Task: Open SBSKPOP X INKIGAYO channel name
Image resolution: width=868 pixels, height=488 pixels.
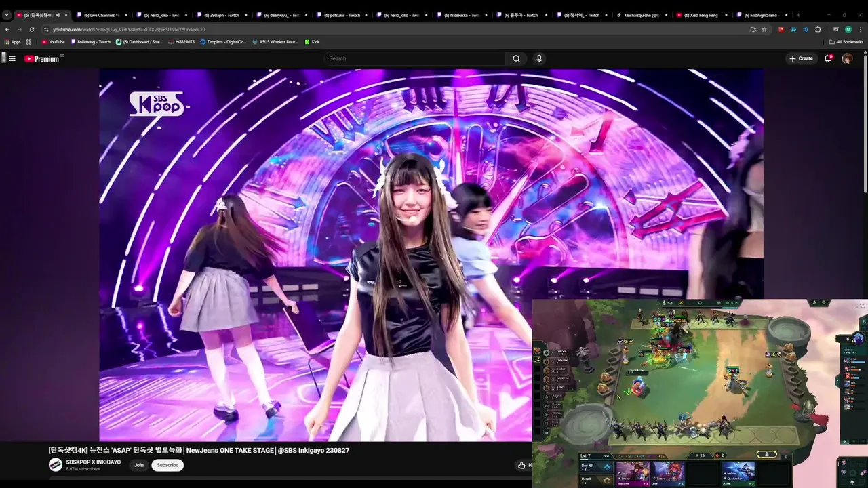Action: 93,462
